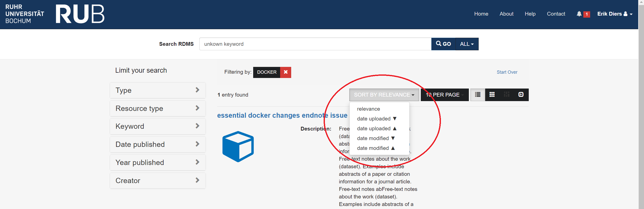Viewport: 644px width, 209px height.
Task: Click the blue cube dataset thumbnail
Action: tap(238, 147)
